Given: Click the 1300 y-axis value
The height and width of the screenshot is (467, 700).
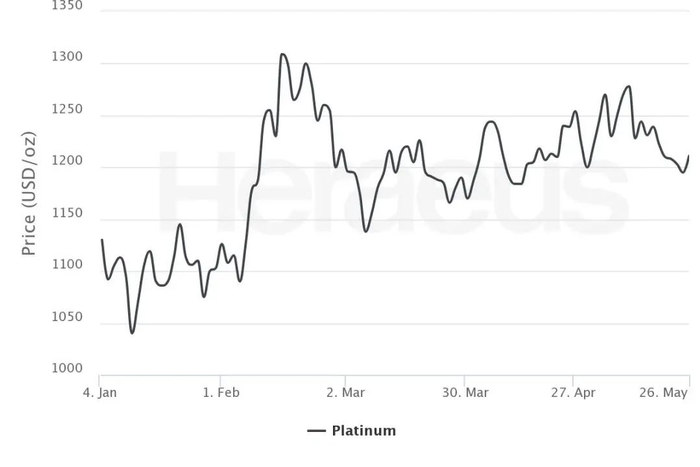Looking at the screenshot, I should click(67, 59).
